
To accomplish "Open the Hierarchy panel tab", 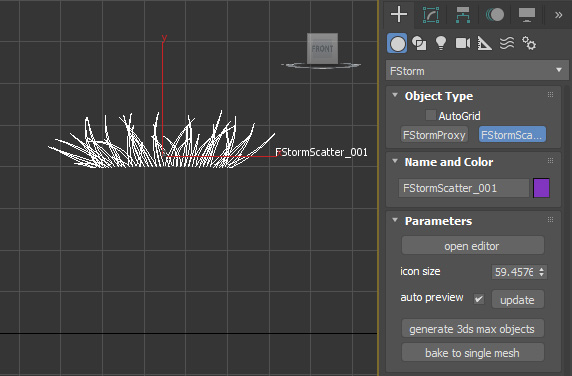I will coord(463,15).
